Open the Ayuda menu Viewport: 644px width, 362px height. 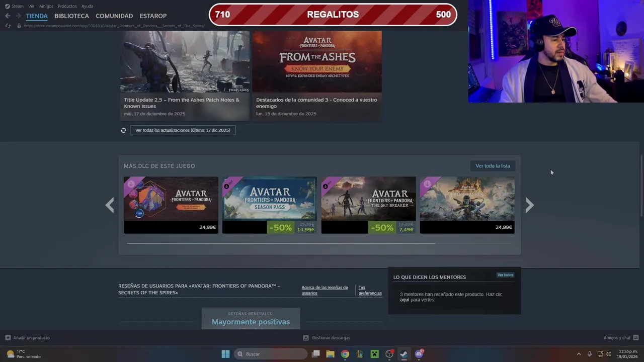87,6
